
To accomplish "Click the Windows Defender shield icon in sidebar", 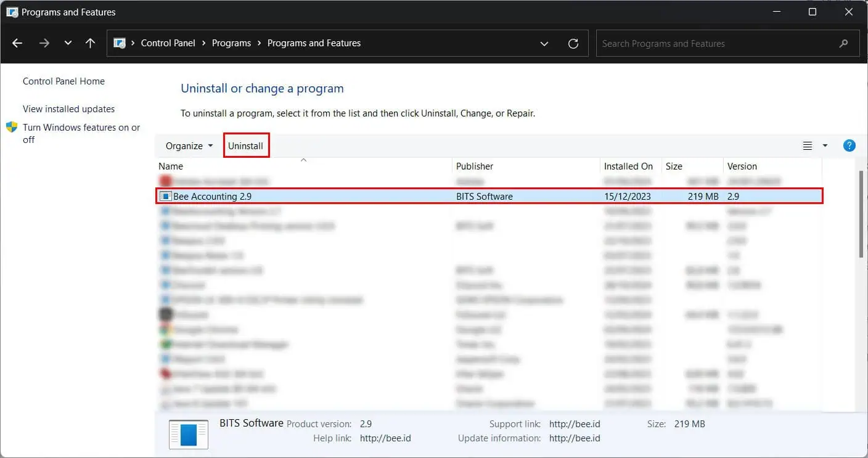I will (x=12, y=127).
